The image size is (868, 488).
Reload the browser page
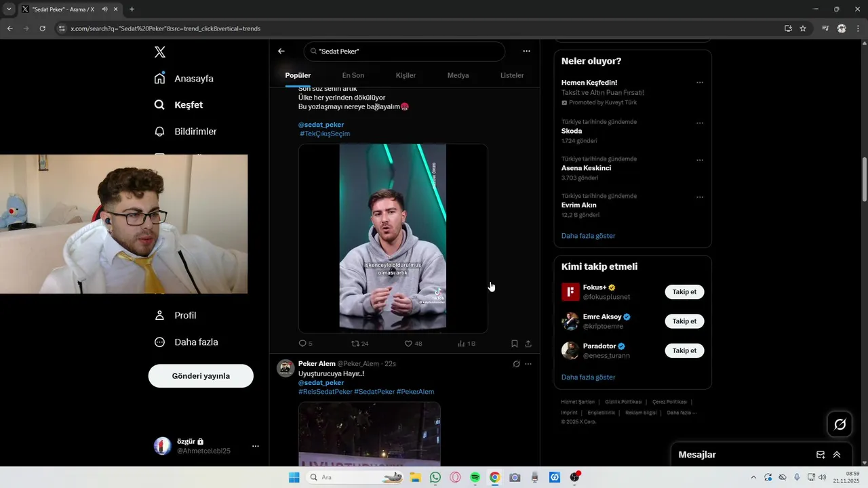point(43,28)
